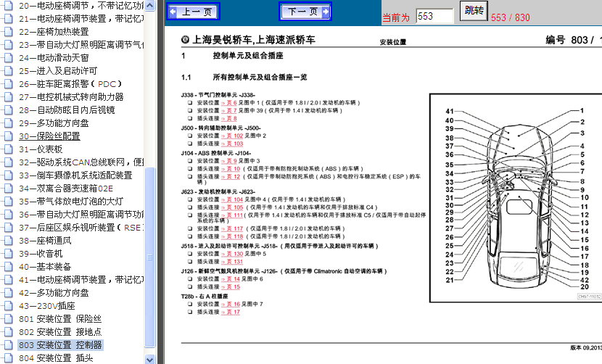Click the page count text 553 / 830
Image resolution: width=602 pixels, height=364 pixels.
point(510,17)
